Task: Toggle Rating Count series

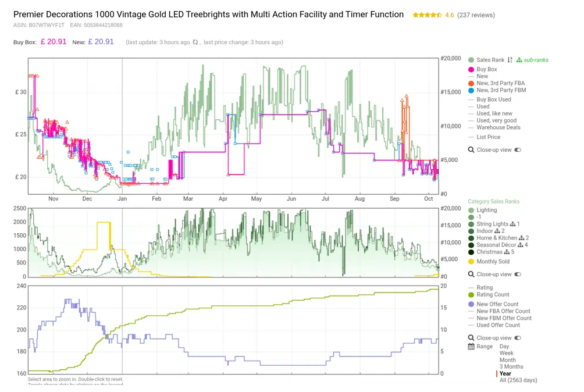Action: point(489,295)
